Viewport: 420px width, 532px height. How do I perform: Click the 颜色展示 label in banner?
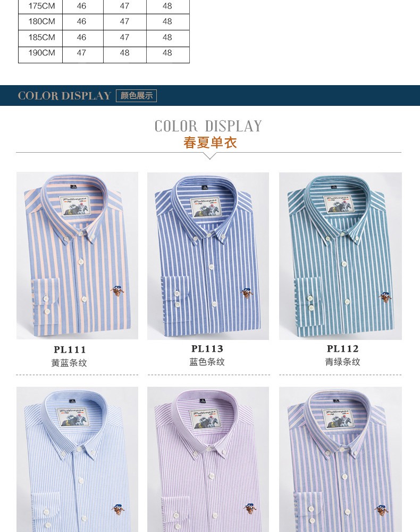click(x=136, y=96)
